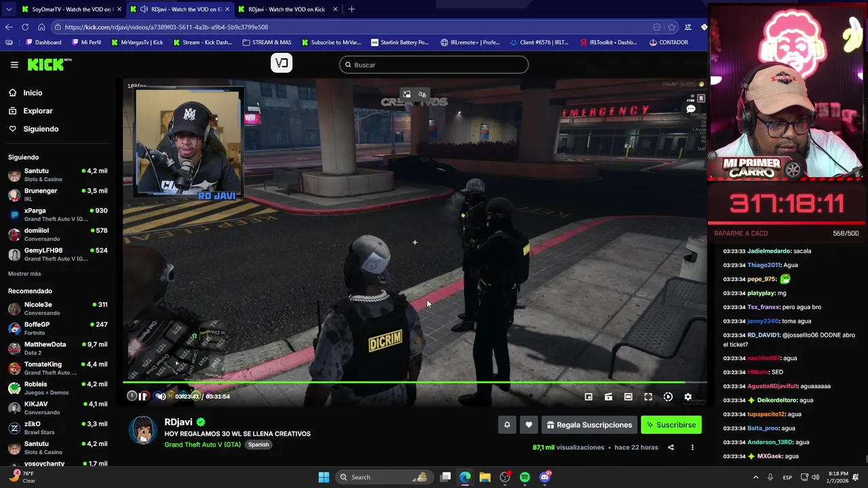
Task: Click the VJ icon in the header
Action: tap(281, 63)
